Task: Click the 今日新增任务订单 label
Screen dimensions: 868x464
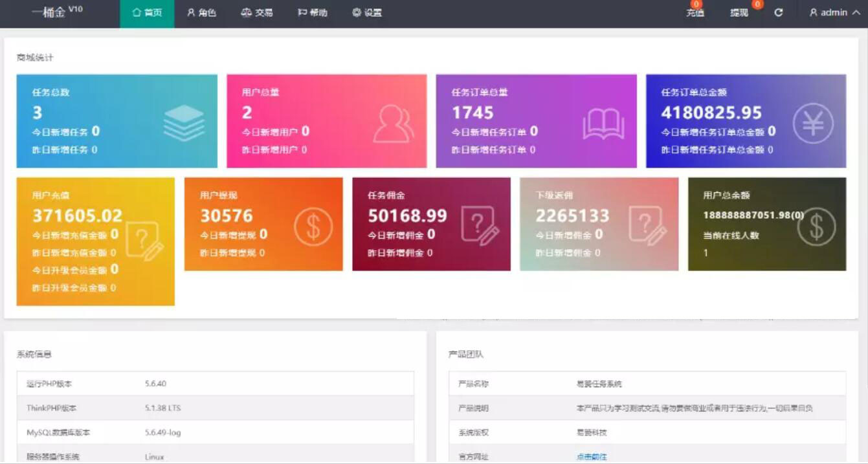Action: [x=489, y=132]
